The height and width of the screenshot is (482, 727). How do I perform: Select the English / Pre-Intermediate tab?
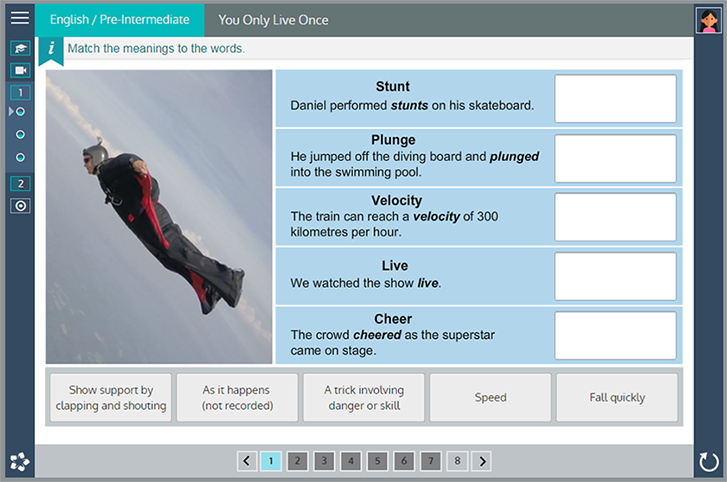(119, 20)
